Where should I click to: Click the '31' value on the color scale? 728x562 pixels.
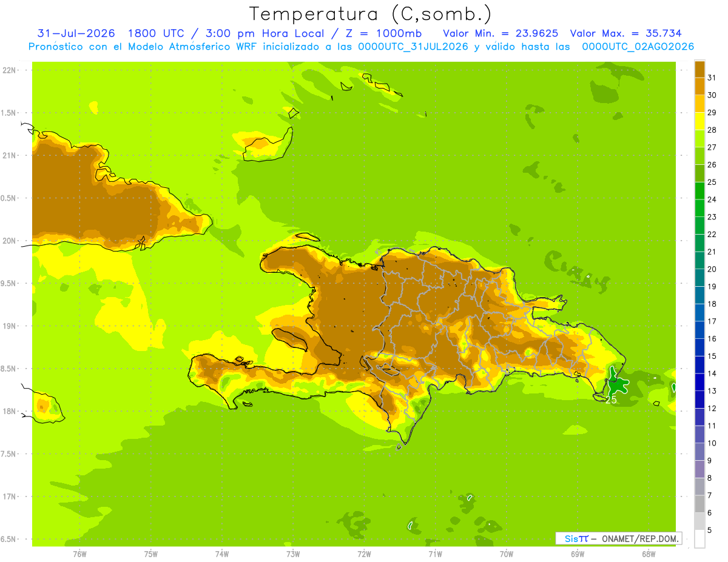[x=712, y=77]
